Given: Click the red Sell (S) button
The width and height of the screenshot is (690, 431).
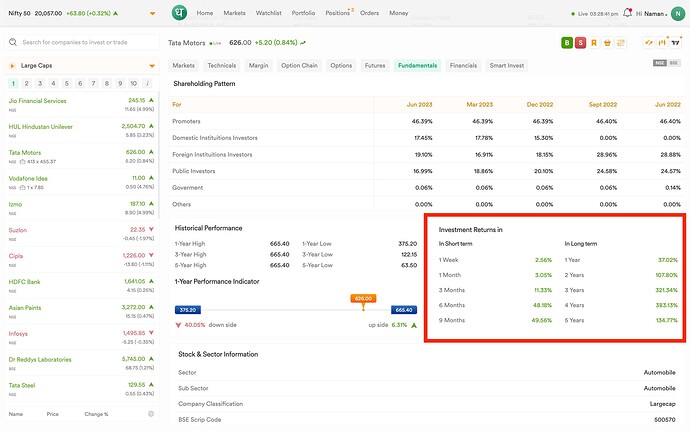Looking at the screenshot, I should click(x=580, y=43).
